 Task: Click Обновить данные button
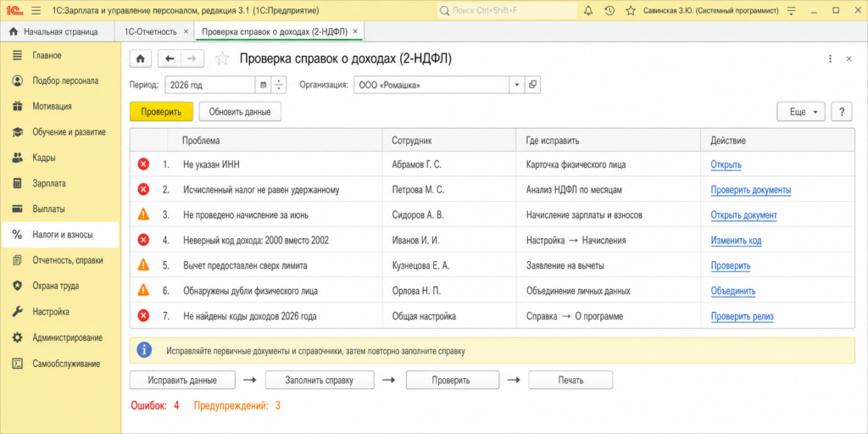(240, 111)
